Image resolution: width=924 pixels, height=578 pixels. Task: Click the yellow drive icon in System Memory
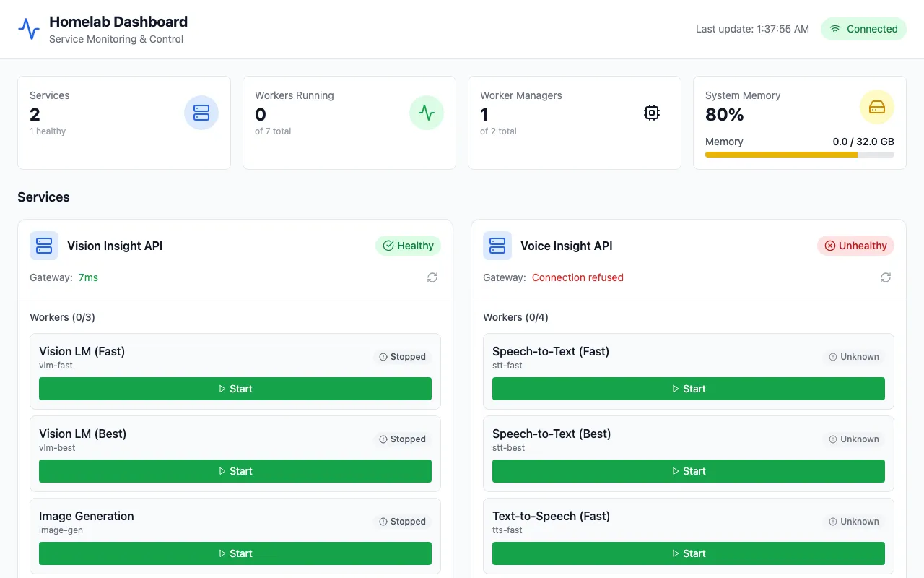(877, 108)
